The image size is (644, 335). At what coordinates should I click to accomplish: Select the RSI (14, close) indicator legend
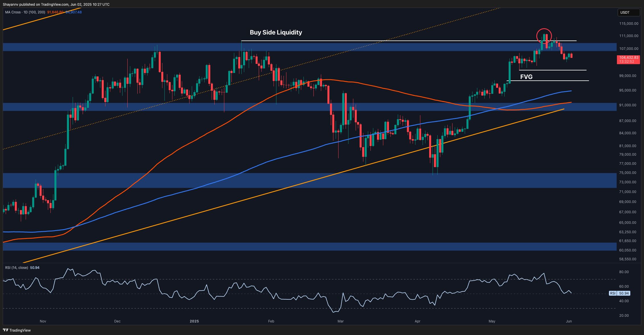(x=17, y=267)
